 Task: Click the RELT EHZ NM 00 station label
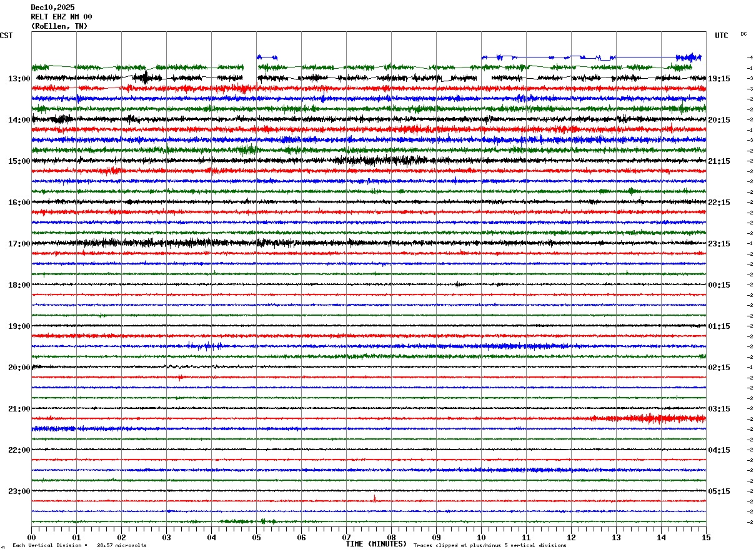click(61, 17)
